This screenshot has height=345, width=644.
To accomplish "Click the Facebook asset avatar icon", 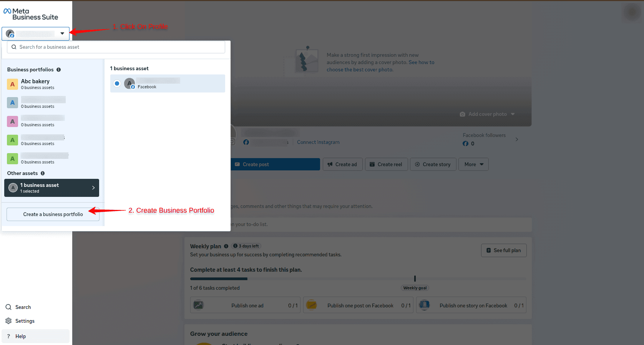I will click(129, 83).
